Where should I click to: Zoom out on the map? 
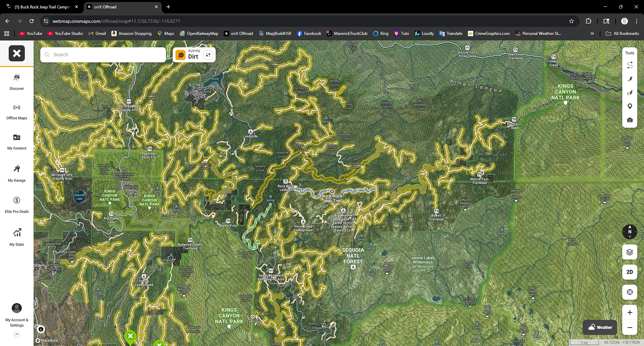click(630, 327)
